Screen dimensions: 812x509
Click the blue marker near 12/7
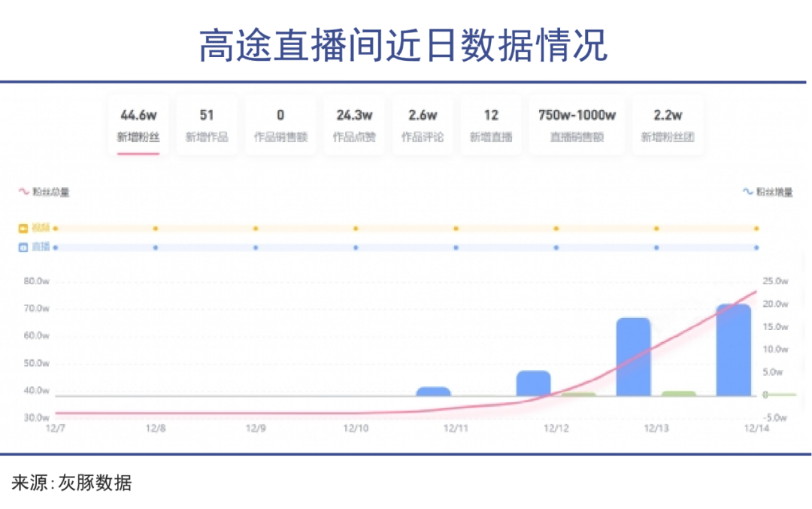[x=56, y=247]
